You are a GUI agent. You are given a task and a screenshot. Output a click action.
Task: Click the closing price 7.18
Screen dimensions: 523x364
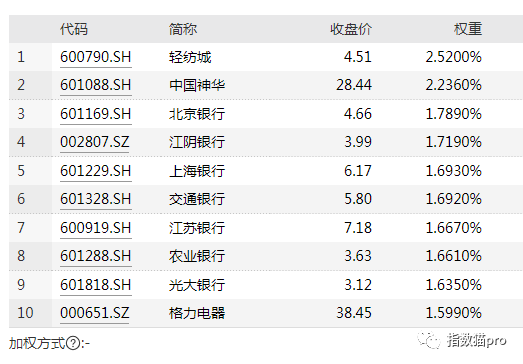coord(358,228)
